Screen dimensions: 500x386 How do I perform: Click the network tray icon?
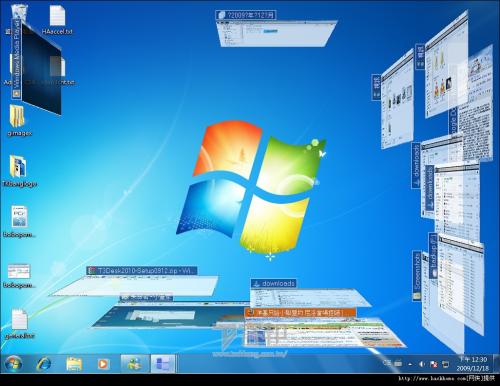[x=445, y=364]
